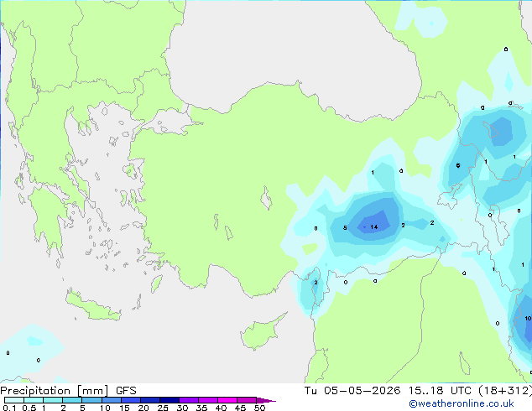The height and width of the screenshot is (411, 532).
Task: Click the Precipitation [mm] title text
Action: [55, 391]
